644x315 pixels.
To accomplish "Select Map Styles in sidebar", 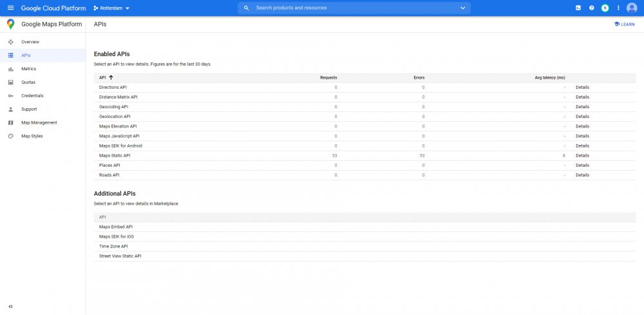I will [x=32, y=136].
